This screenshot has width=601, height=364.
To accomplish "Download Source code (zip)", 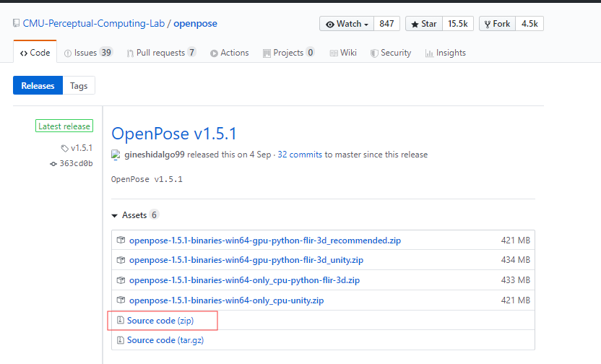I will [x=160, y=321].
